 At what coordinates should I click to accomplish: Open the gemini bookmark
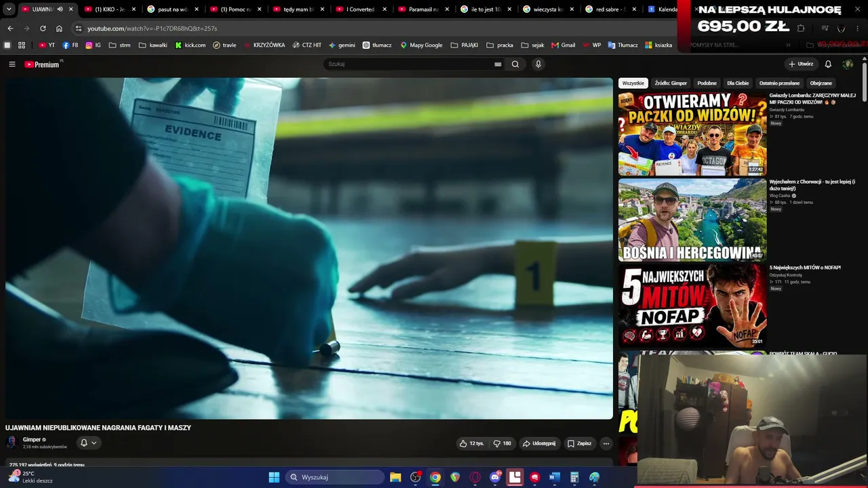click(x=342, y=45)
